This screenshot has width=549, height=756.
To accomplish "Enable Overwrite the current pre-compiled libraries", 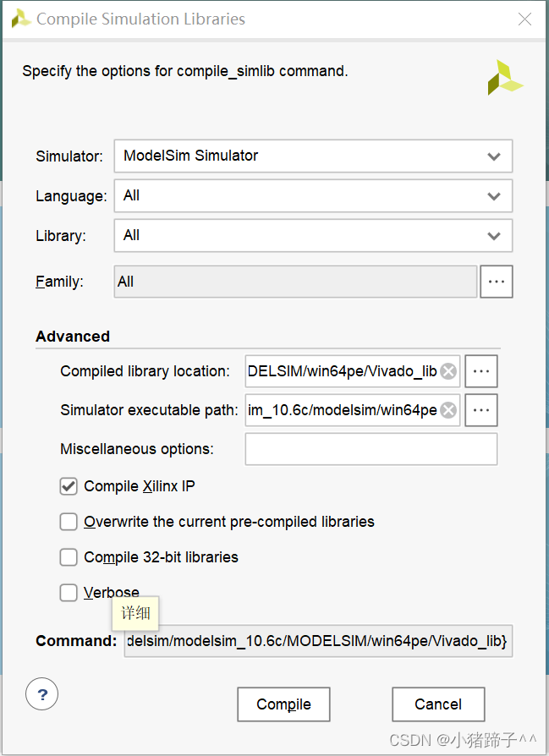I will [x=69, y=522].
